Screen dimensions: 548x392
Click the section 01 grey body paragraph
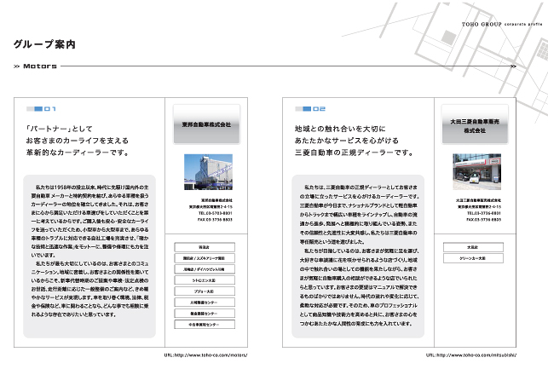(x=89, y=257)
